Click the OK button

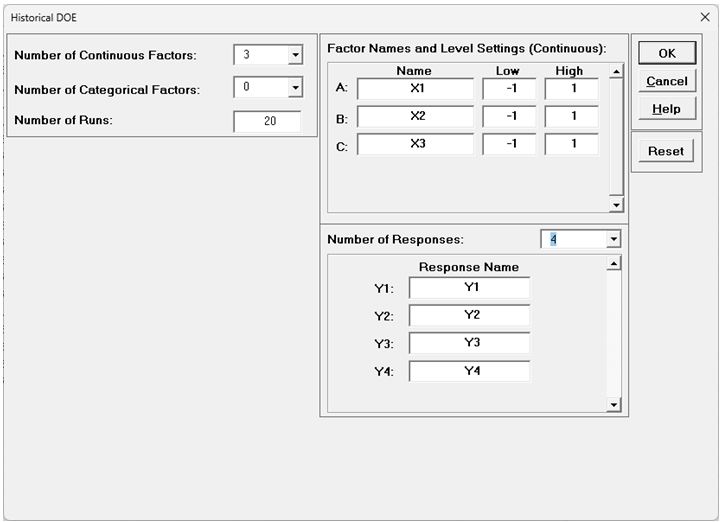pyautogui.click(x=666, y=53)
